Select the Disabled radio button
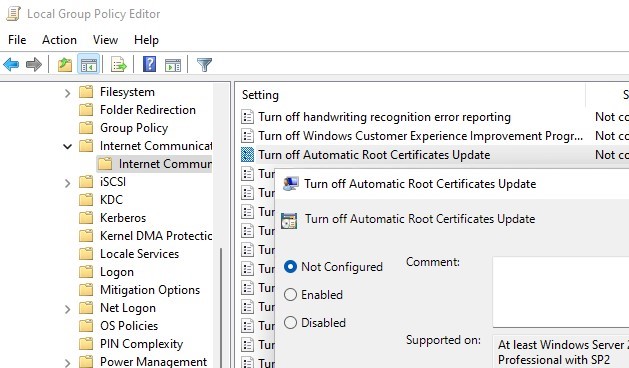Viewport: 629px width, 368px height. [x=290, y=323]
